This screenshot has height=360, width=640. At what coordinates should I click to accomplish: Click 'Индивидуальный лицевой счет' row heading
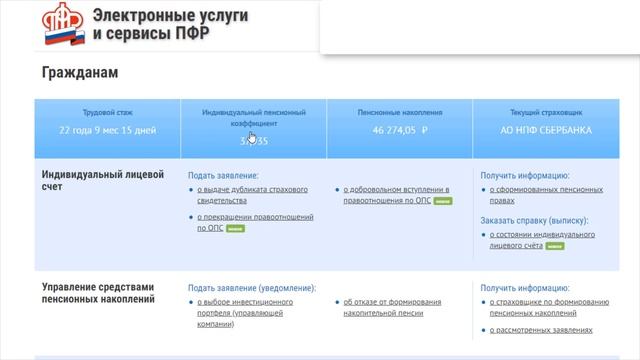coord(103,180)
